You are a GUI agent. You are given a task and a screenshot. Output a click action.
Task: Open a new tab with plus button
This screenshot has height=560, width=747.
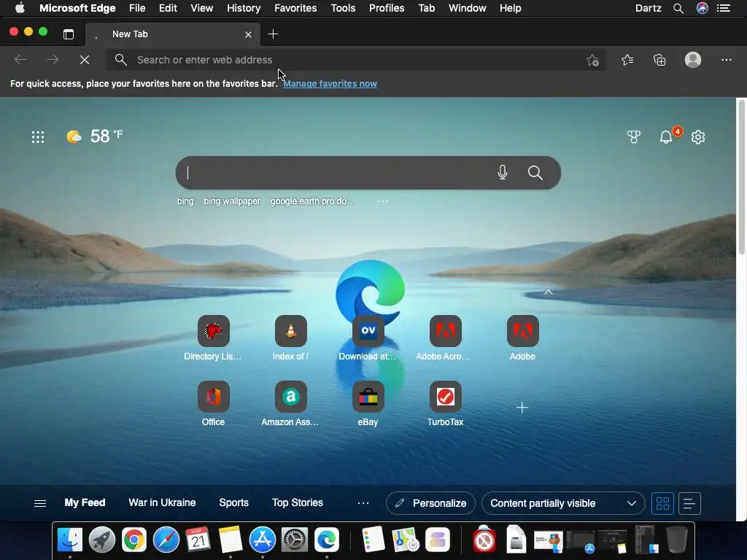pos(273,34)
